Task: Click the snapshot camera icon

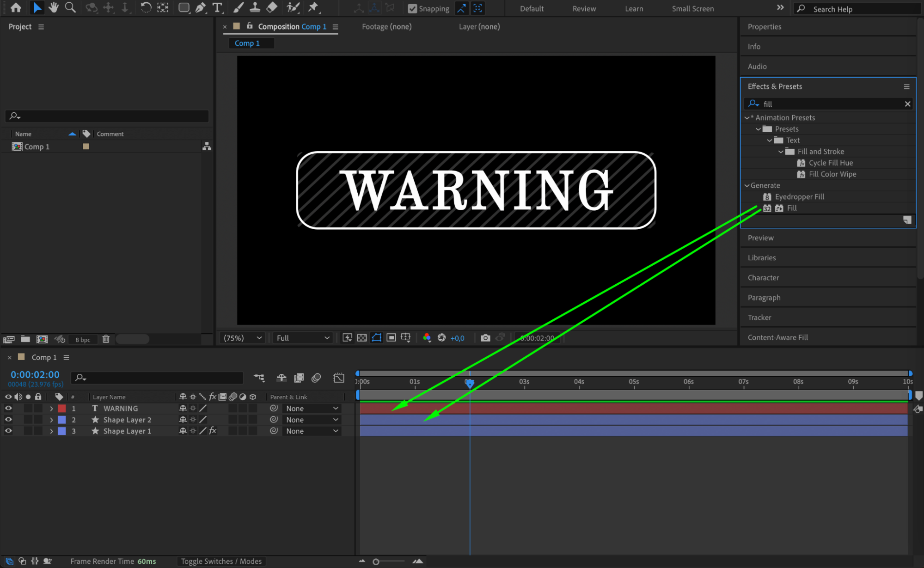Action: (x=485, y=338)
